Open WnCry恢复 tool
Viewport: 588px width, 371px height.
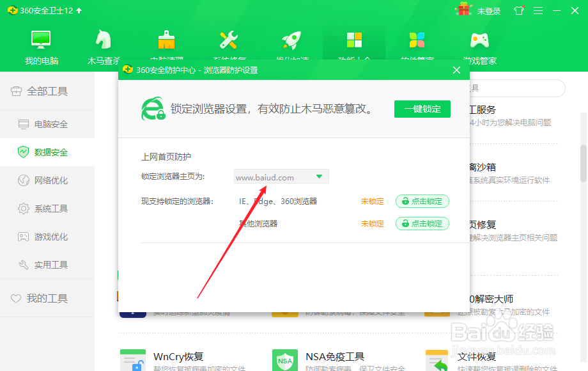pyautogui.click(x=178, y=356)
